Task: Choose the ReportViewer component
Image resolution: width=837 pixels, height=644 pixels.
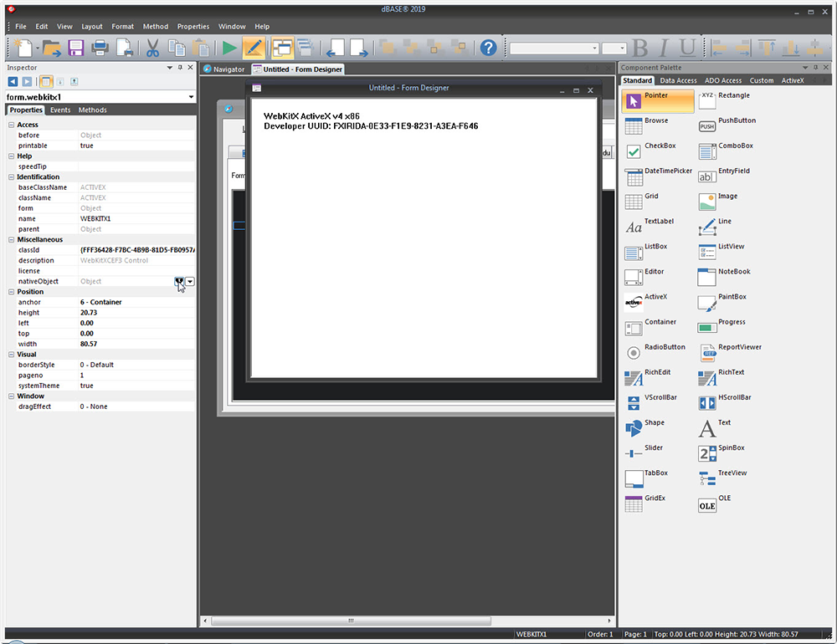Action: [x=730, y=352]
